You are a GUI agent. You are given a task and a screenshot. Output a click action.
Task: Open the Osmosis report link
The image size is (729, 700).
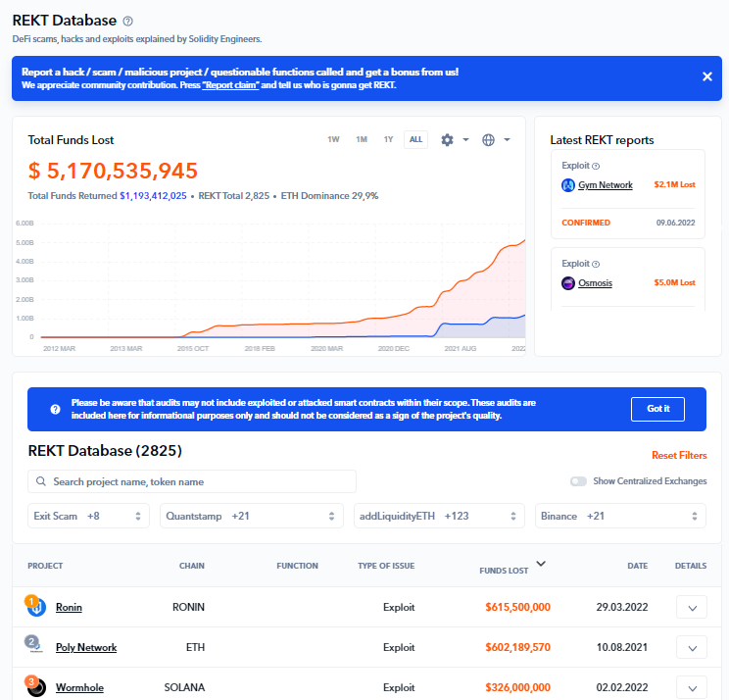[x=595, y=282]
